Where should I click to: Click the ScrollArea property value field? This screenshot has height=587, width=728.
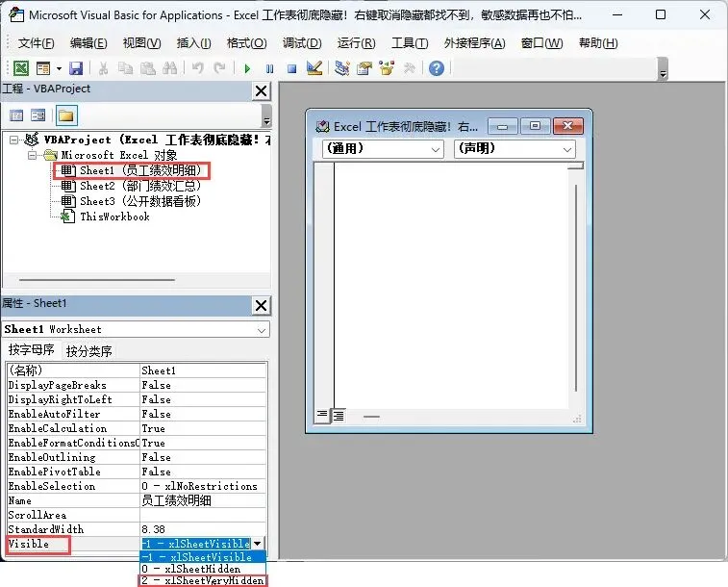(203, 515)
